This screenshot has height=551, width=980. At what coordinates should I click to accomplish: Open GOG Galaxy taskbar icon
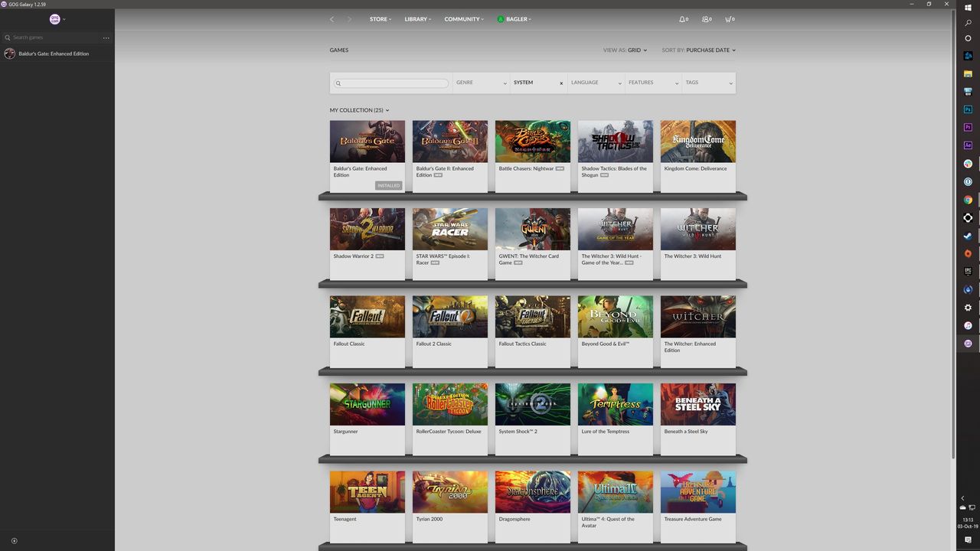click(x=968, y=344)
